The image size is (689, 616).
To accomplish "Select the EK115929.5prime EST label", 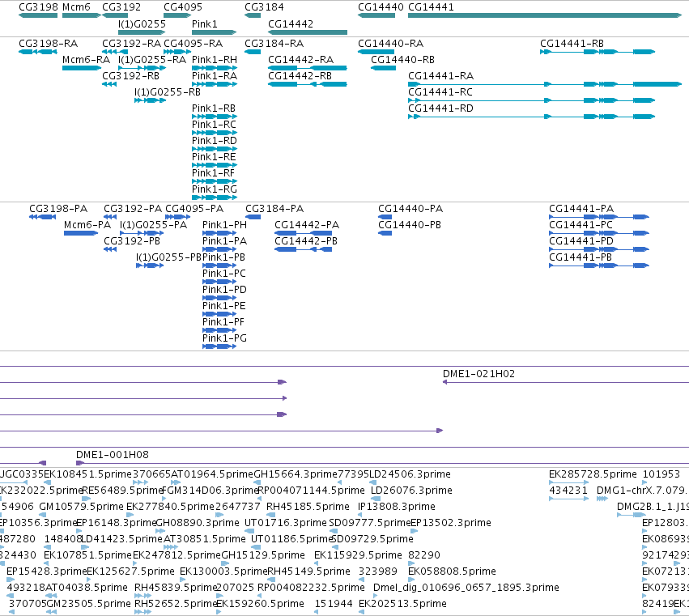I will pos(358,555).
